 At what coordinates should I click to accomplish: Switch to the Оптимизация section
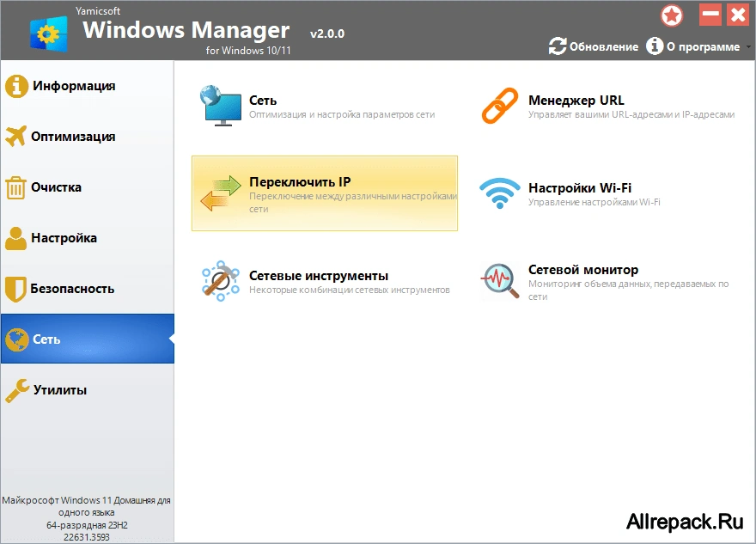click(88, 137)
